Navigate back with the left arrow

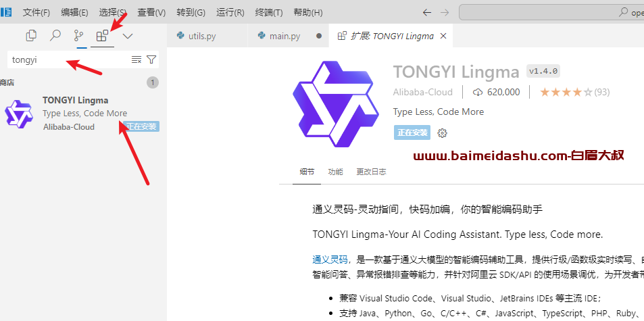point(427,12)
